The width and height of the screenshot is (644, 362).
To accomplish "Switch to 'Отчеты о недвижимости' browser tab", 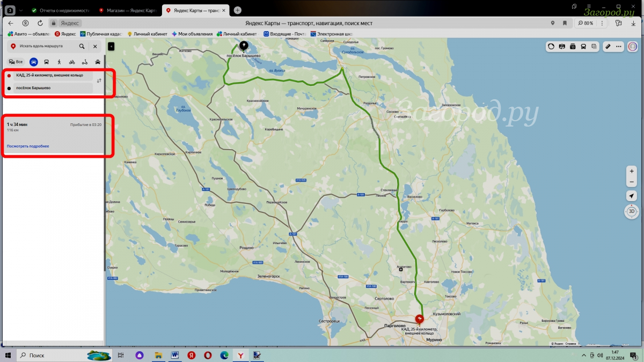I will coord(60,10).
